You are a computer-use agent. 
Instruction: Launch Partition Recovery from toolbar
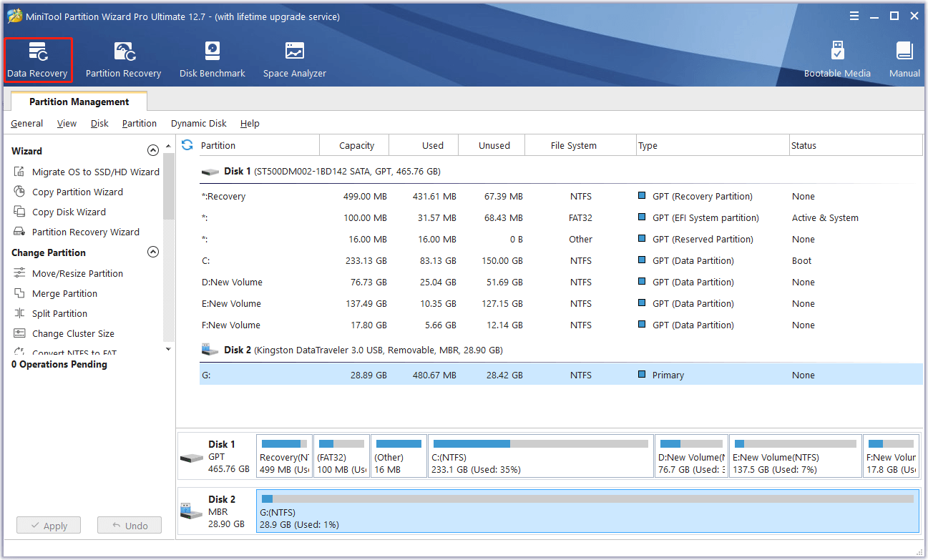[123, 60]
